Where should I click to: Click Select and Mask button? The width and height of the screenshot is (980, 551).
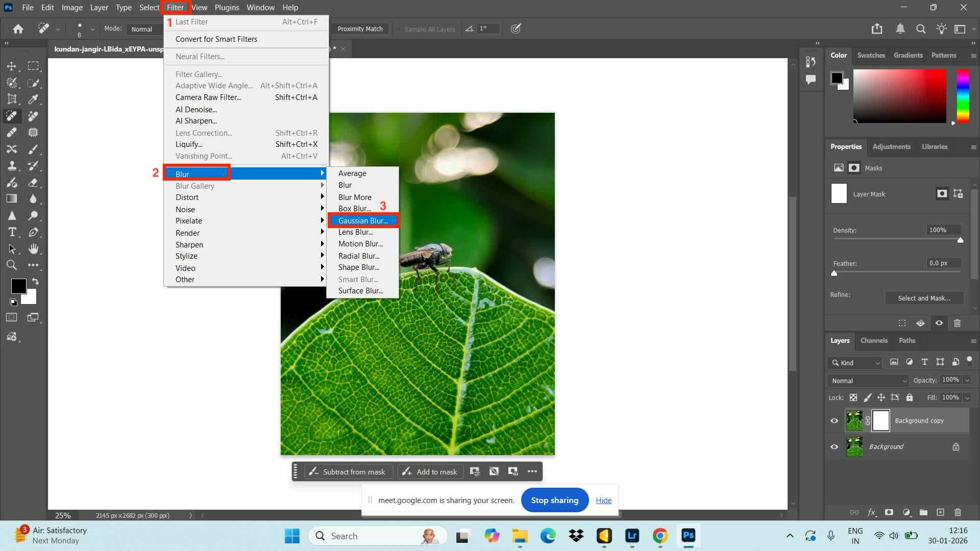[924, 298]
